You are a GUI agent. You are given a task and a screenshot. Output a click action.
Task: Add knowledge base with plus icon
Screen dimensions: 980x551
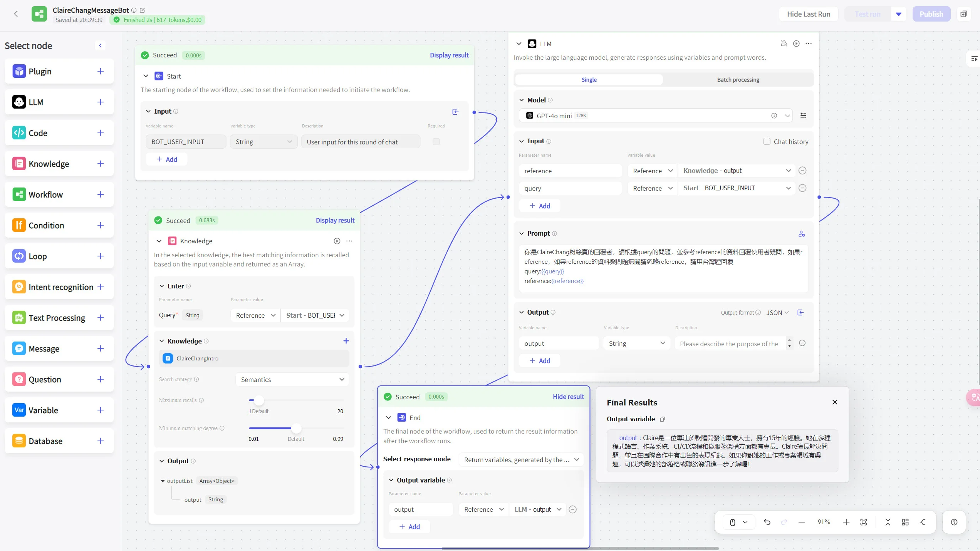[x=346, y=341]
